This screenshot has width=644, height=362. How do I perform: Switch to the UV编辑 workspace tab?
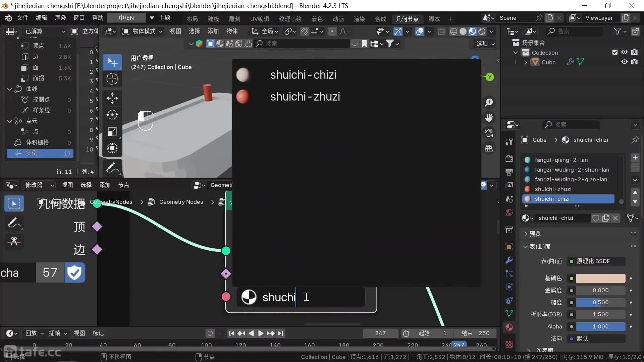[x=259, y=19]
